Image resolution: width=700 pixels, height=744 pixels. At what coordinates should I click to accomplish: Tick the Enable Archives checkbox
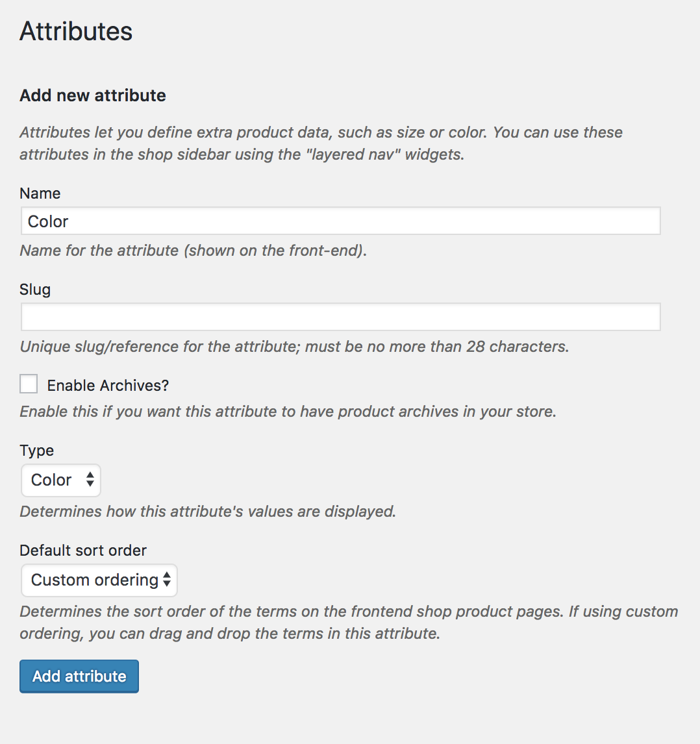point(29,384)
